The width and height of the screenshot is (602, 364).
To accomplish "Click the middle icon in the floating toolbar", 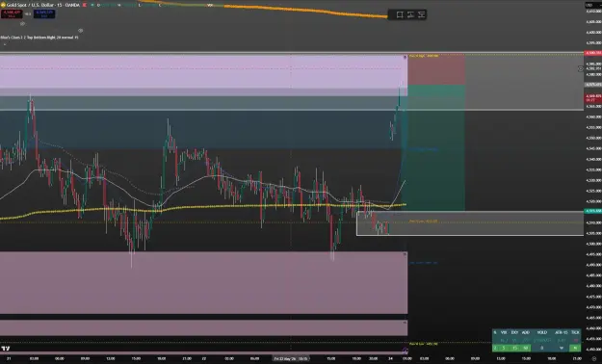I will click(410, 14).
